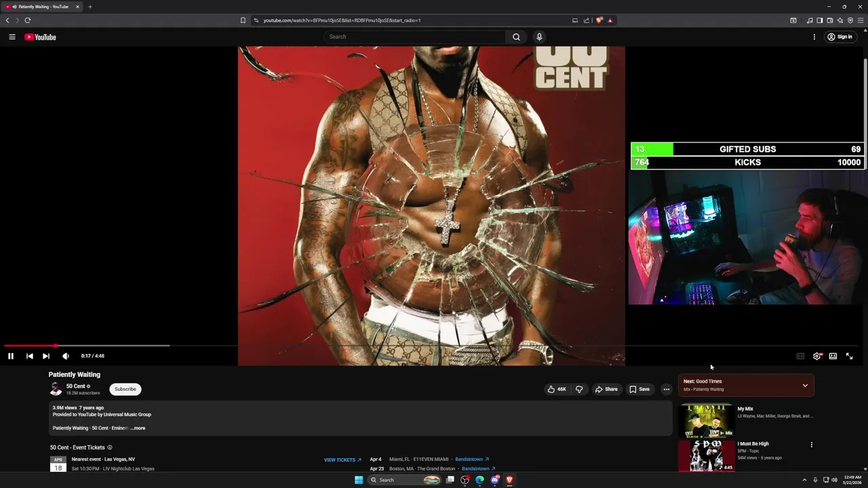Open the Brave Wallet icon
This screenshot has height=488, width=868.
point(830,20)
